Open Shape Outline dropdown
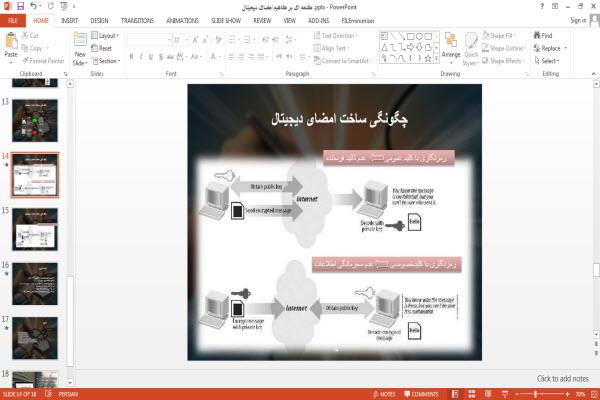Screen dimensions: 600x400 click(x=504, y=48)
